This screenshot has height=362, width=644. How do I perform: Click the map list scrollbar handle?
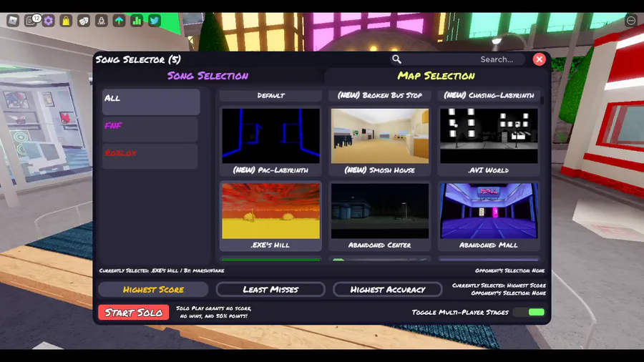coord(542,100)
